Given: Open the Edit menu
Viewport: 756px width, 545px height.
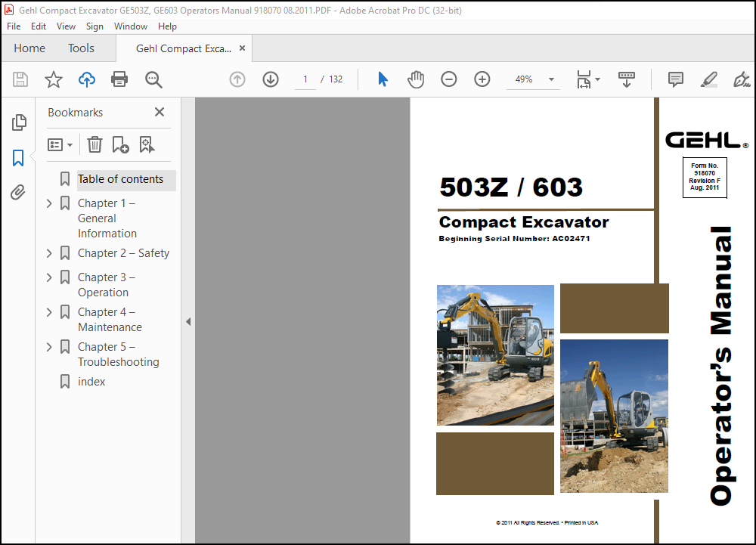Looking at the screenshot, I should tap(39, 26).
